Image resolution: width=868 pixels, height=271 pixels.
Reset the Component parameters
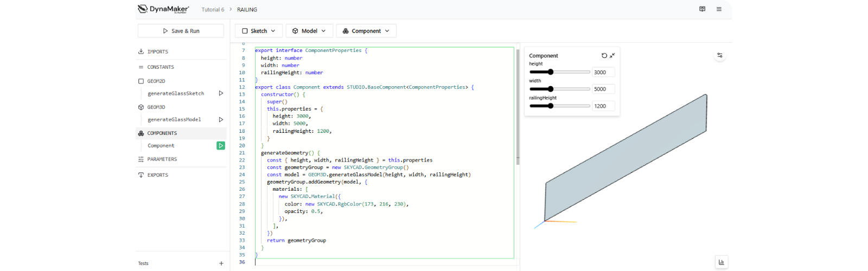(x=604, y=55)
